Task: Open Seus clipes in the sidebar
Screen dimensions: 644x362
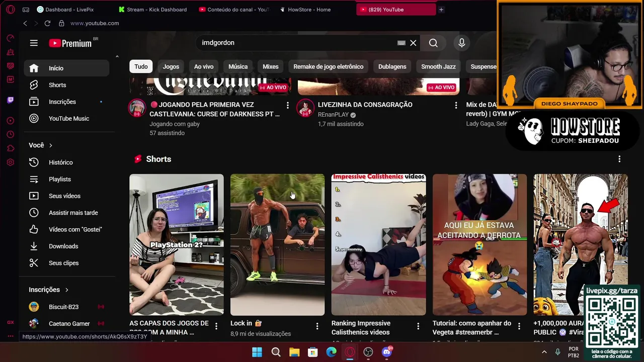Action: 66,263
